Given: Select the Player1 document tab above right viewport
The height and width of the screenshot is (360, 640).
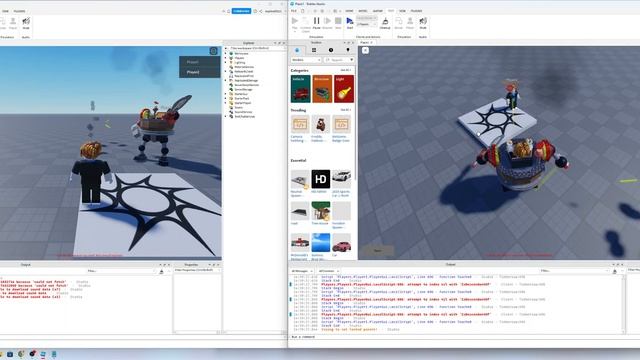Looking at the screenshot, I should click(366, 42).
